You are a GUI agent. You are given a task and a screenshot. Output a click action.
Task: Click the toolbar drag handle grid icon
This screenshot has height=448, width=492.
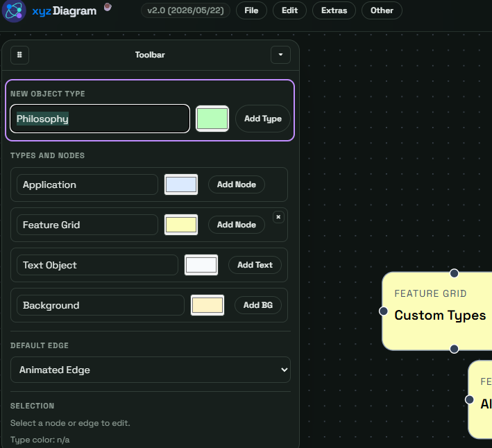pyautogui.click(x=19, y=55)
